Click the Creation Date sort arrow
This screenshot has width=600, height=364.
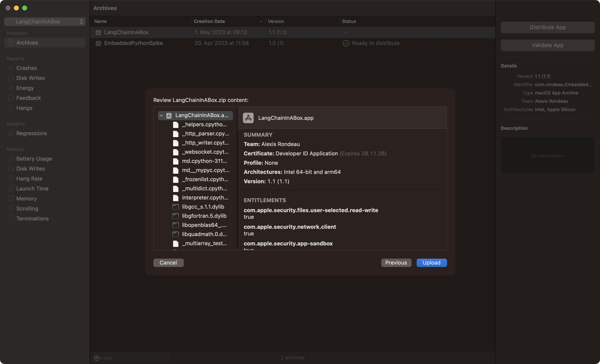(x=261, y=21)
